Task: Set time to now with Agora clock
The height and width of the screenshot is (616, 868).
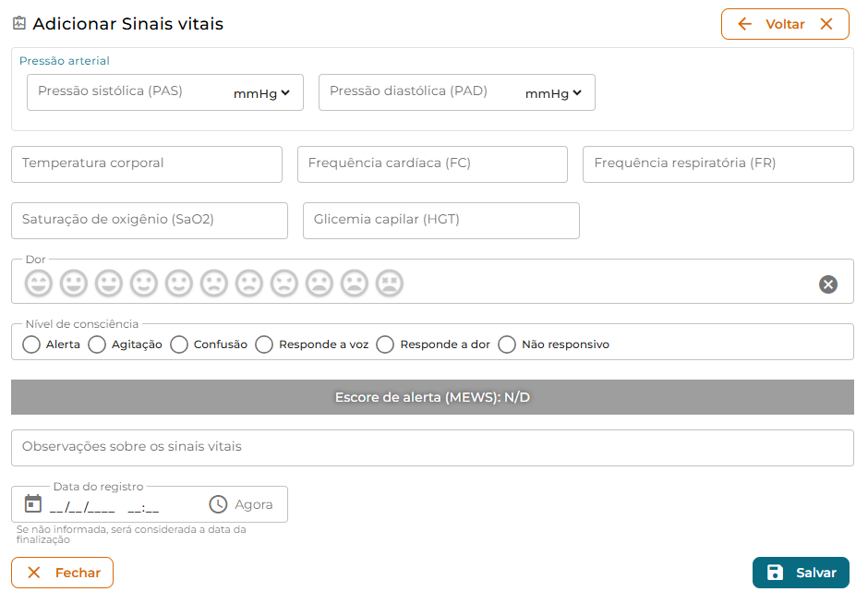Action: click(241, 504)
